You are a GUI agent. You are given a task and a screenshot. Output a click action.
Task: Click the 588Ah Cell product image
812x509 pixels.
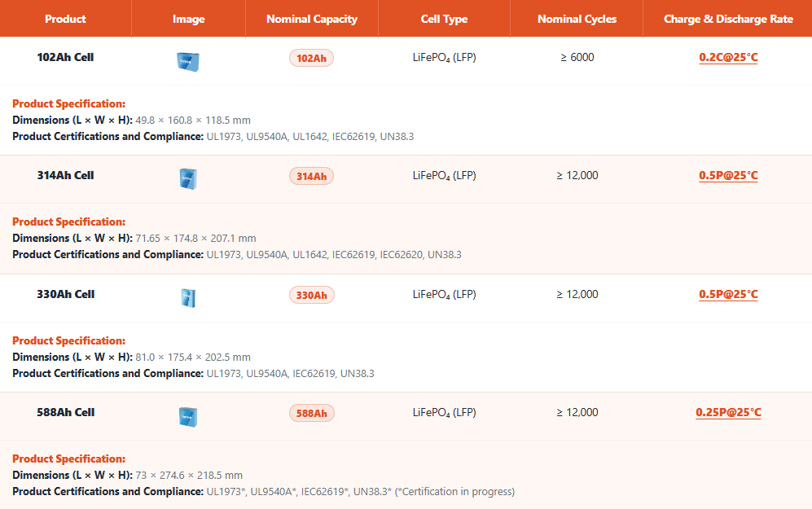(x=188, y=417)
